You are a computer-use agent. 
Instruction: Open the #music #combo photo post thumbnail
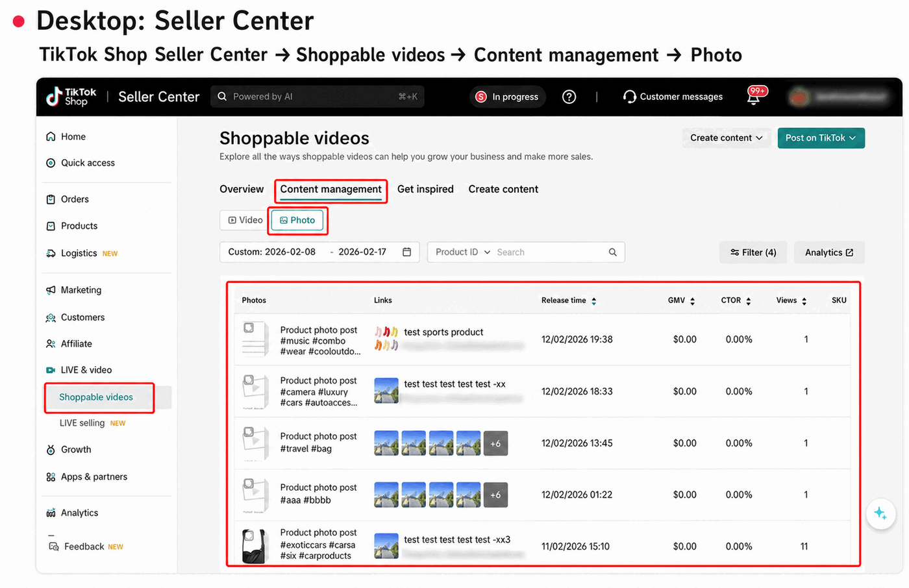pyautogui.click(x=255, y=339)
